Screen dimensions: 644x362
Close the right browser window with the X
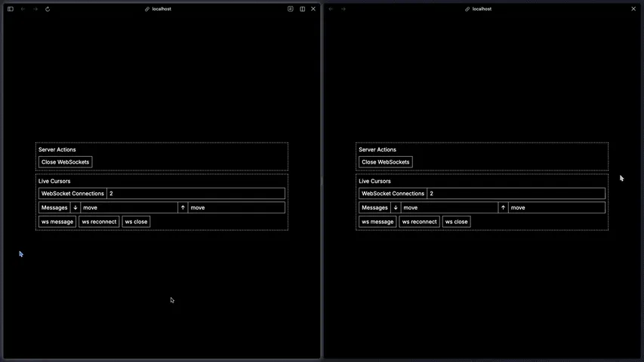(x=633, y=9)
